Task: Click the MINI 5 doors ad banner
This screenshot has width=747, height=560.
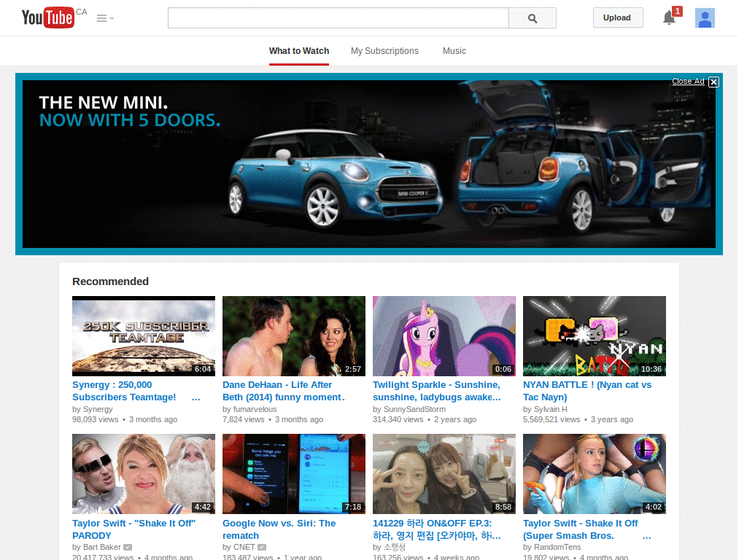Action: (369, 164)
